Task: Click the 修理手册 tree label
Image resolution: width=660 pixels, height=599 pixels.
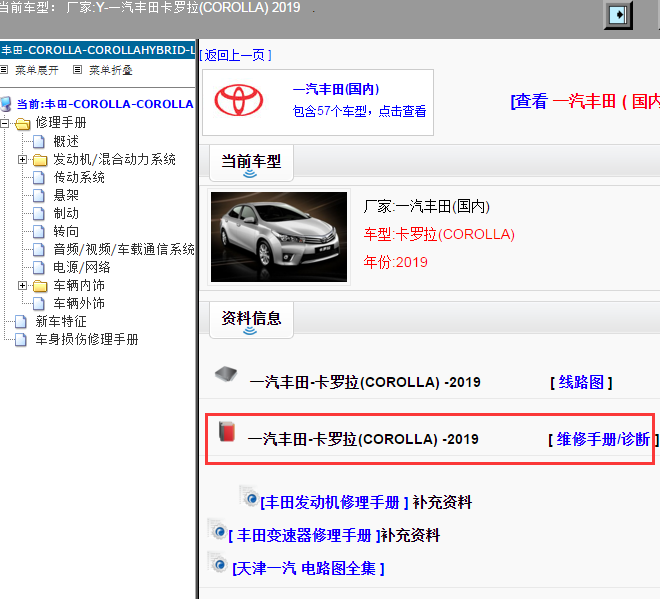Action: 61,123
